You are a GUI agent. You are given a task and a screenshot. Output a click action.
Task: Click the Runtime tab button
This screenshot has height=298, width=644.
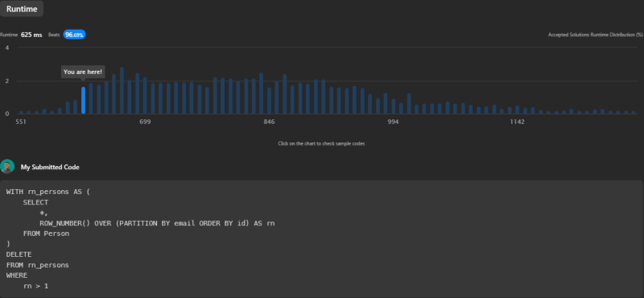click(x=22, y=9)
